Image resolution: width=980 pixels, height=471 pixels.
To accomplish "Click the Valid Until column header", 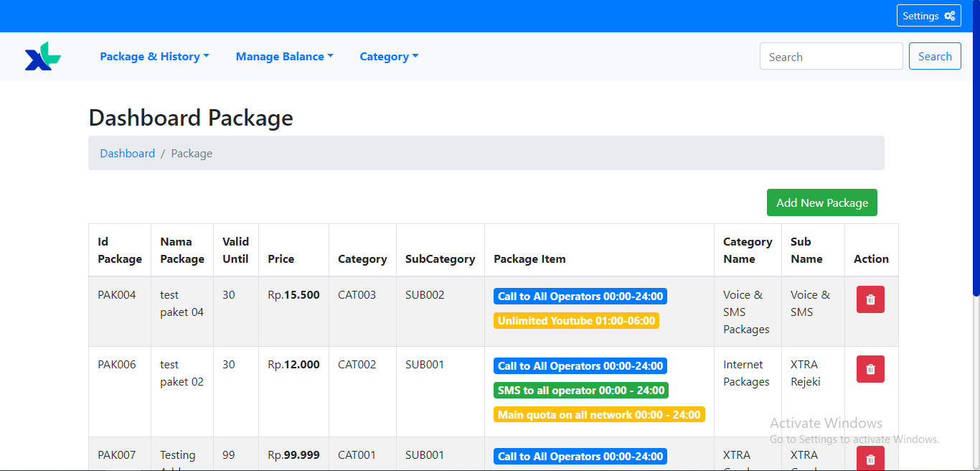I will [x=236, y=250].
